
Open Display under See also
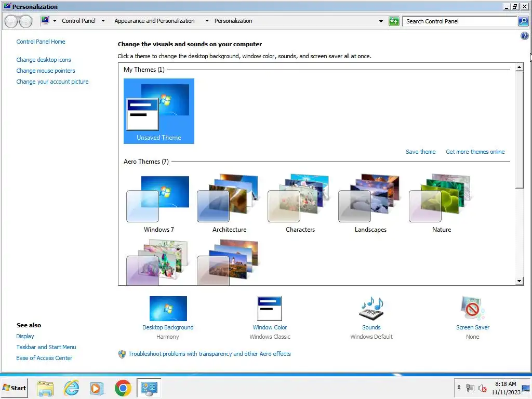[x=25, y=336]
